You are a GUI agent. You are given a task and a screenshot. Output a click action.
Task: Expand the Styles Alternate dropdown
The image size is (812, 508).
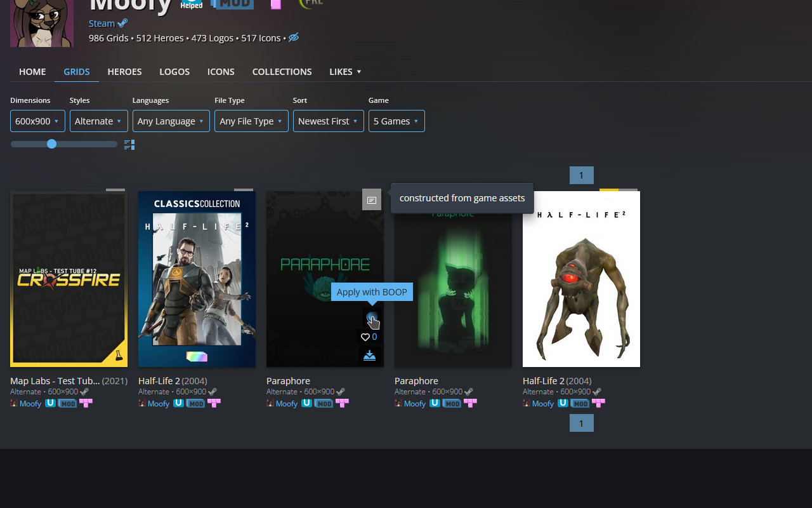(99, 121)
